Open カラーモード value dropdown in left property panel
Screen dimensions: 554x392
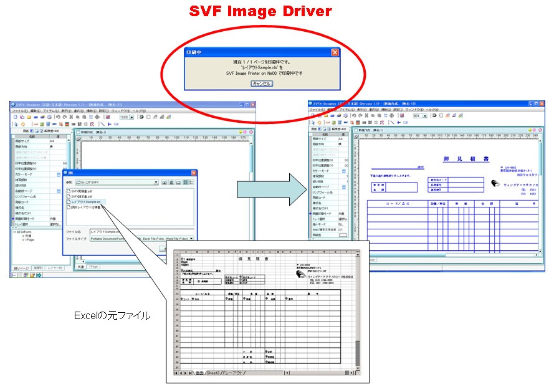point(59,174)
